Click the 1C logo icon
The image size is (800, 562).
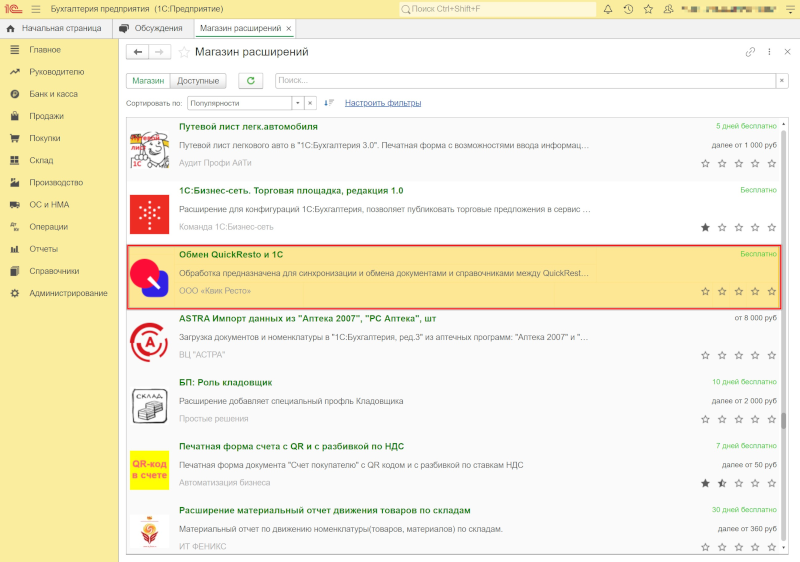point(13,9)
